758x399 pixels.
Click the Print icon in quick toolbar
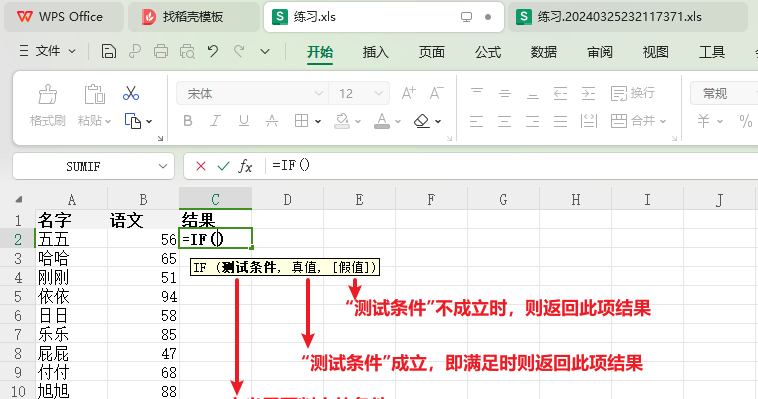(x=161, y=51)
